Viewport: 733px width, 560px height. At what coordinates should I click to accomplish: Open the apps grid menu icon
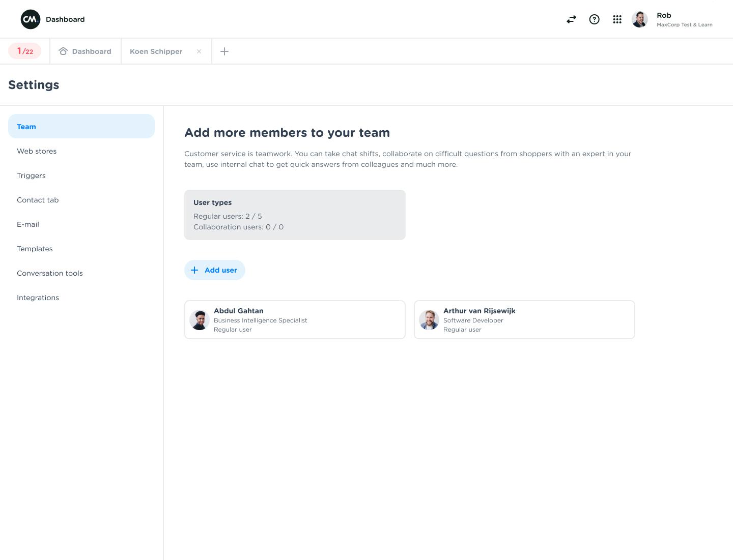[617, 19]
